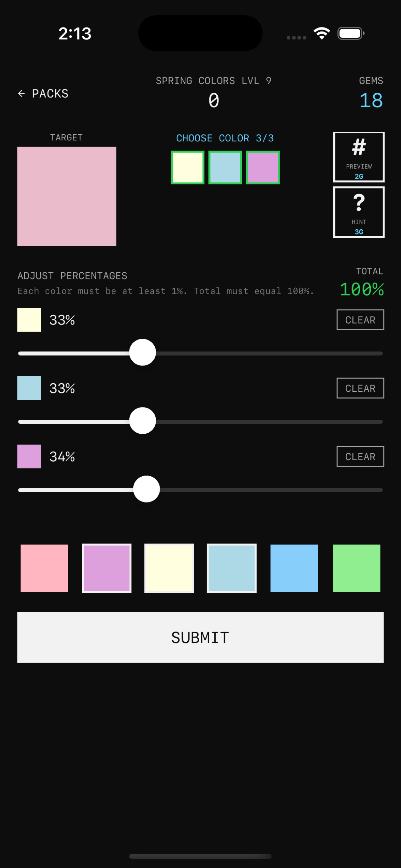Tap the TARGET pink color square

[67, 195]
